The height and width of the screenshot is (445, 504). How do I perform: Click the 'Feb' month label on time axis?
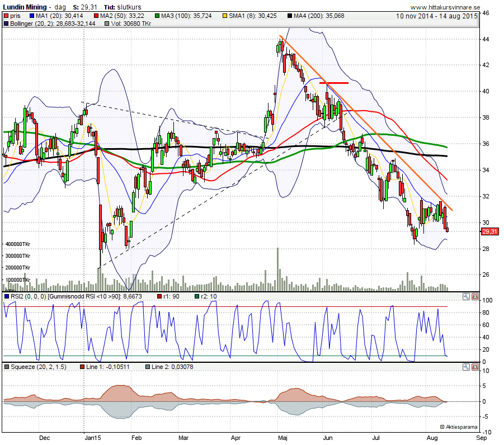coord(136,438)
